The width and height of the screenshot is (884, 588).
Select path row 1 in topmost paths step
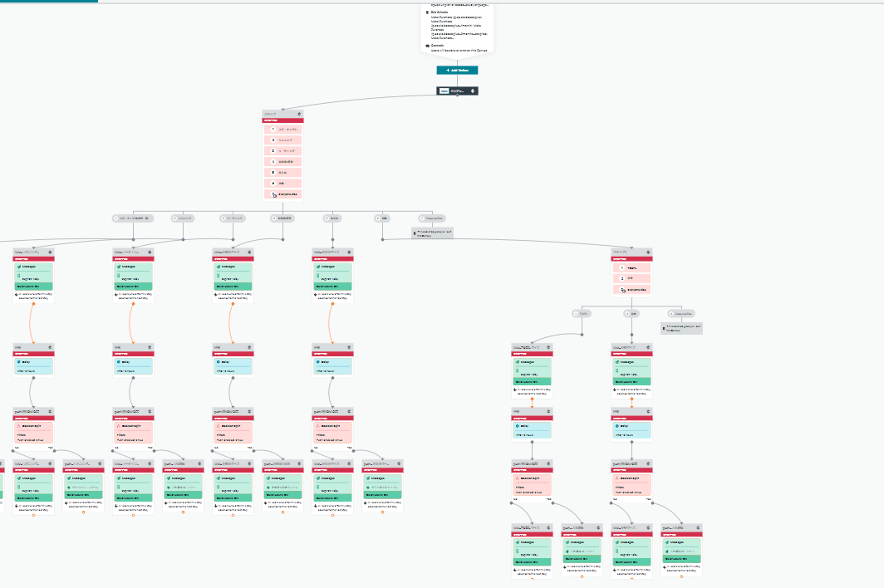283,130
